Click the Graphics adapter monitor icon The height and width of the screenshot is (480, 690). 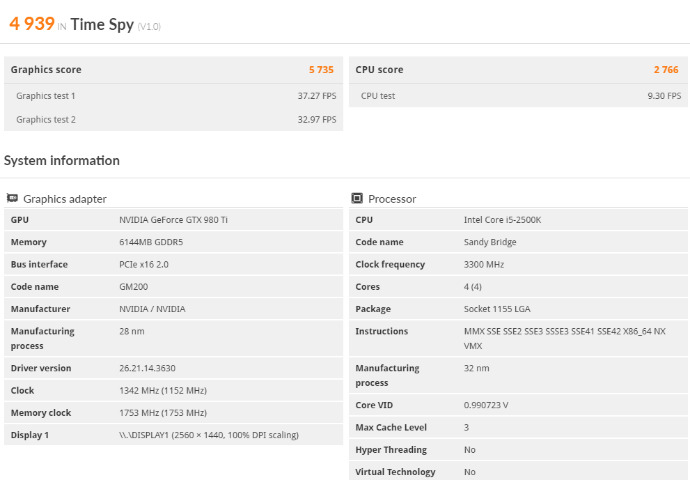[x=12, y=199]
